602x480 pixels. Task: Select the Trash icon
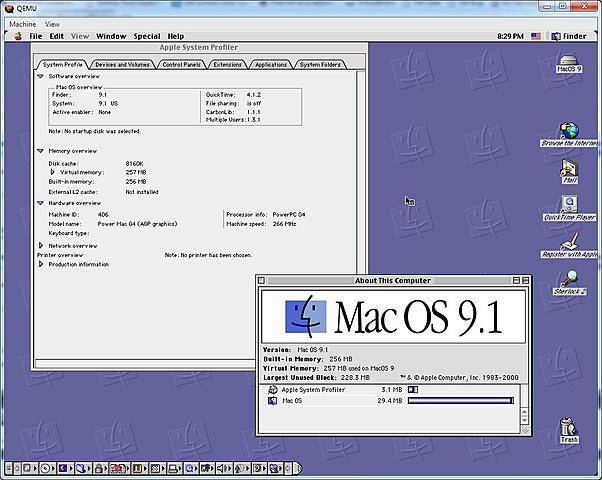569,430
